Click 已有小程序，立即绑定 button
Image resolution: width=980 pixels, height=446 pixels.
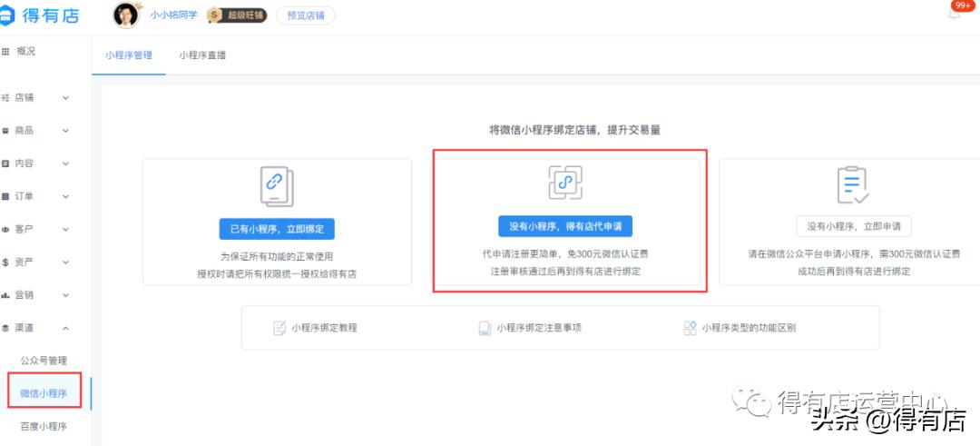(x=277, y=229)
